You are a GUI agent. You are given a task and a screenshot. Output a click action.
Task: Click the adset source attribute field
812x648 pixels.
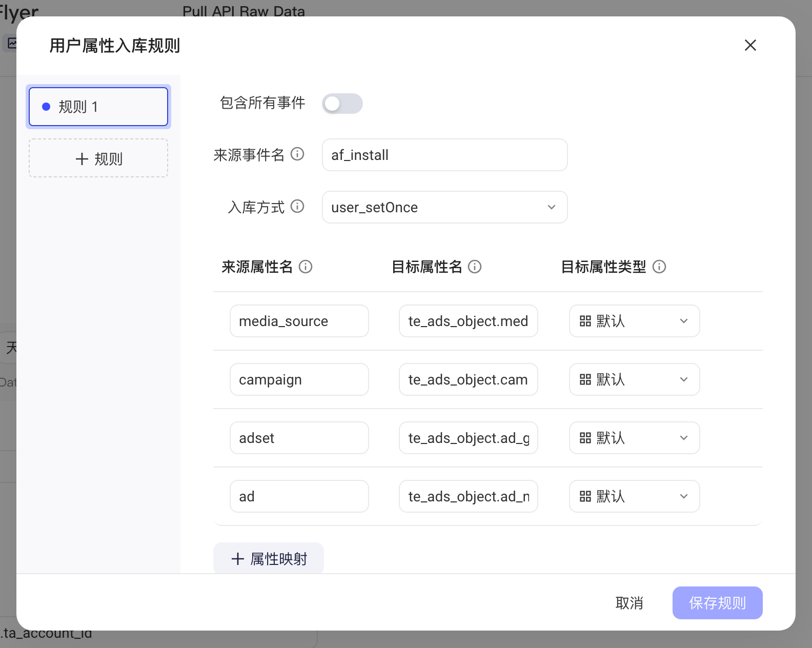click(299, 438)
